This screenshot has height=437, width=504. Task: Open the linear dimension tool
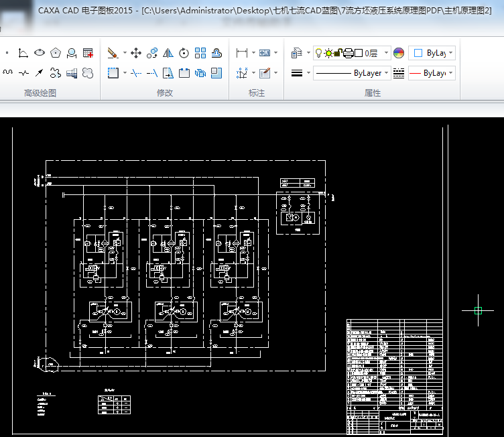click(242, 52)
